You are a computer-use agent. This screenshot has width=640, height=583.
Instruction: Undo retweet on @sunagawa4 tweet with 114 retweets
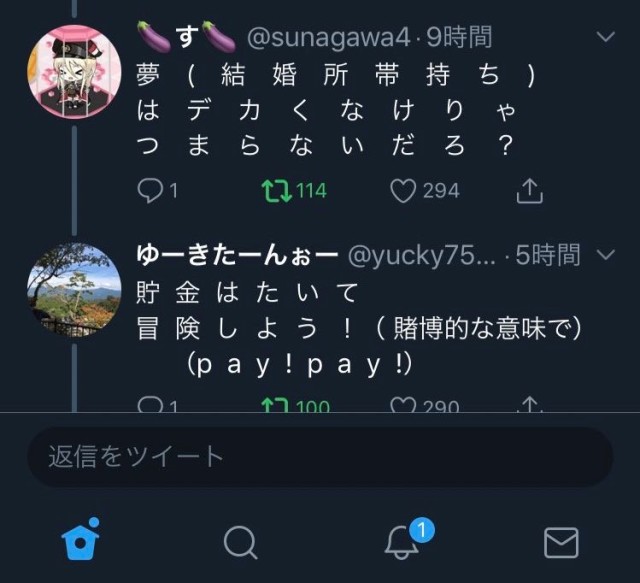(276, 191)
